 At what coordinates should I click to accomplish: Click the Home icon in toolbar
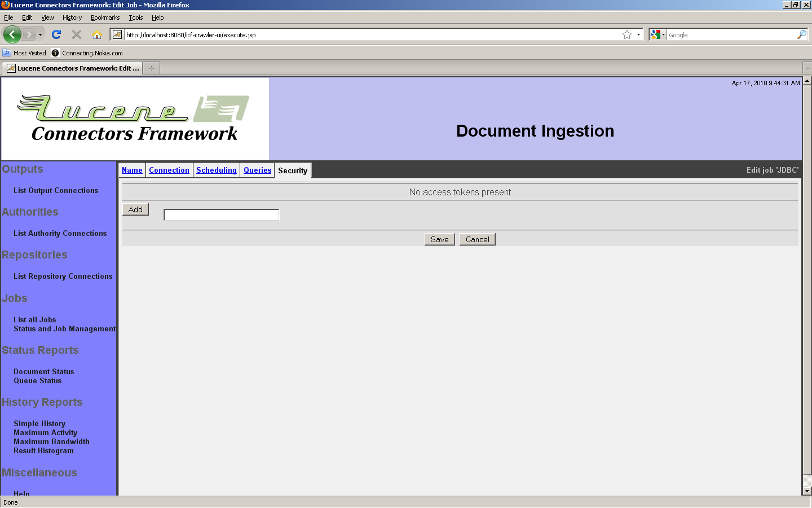click(97, 34)
